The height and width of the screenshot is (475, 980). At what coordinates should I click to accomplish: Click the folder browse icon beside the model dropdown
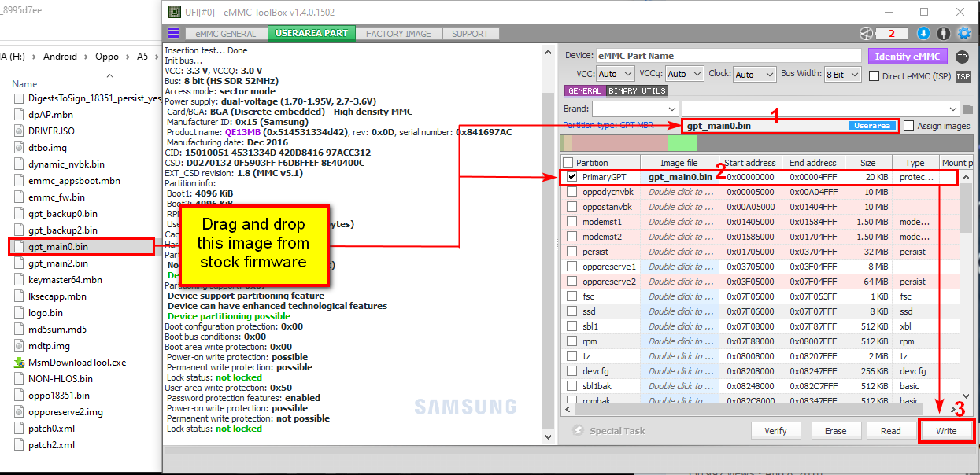(967, 109)
